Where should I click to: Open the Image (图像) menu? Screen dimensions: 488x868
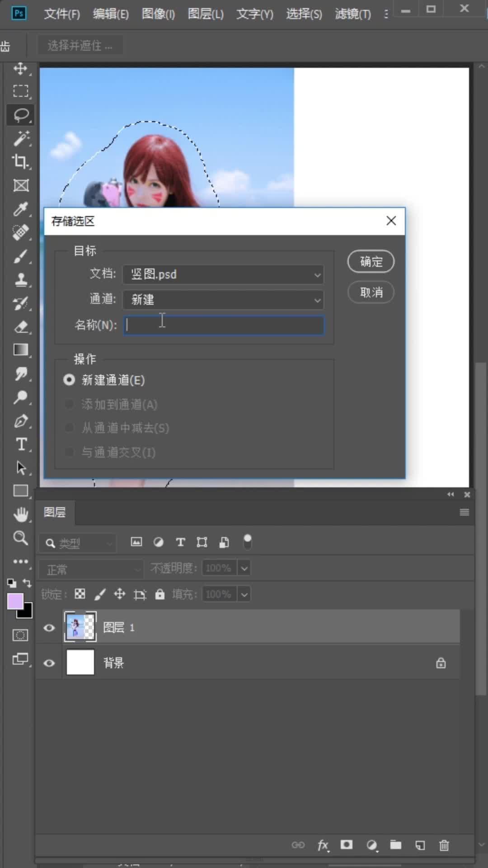pyautogui.click(x=158, y=14)
